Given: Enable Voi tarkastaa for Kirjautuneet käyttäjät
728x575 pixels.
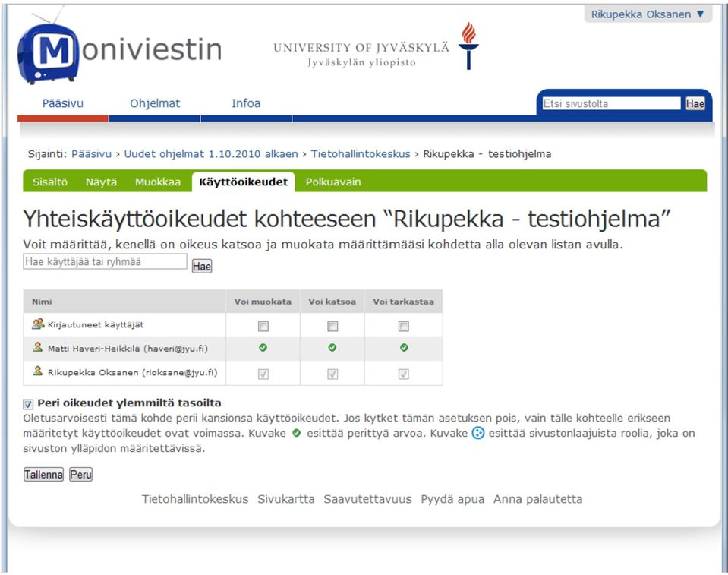Looking at the screenshot, I should [403, 326].
